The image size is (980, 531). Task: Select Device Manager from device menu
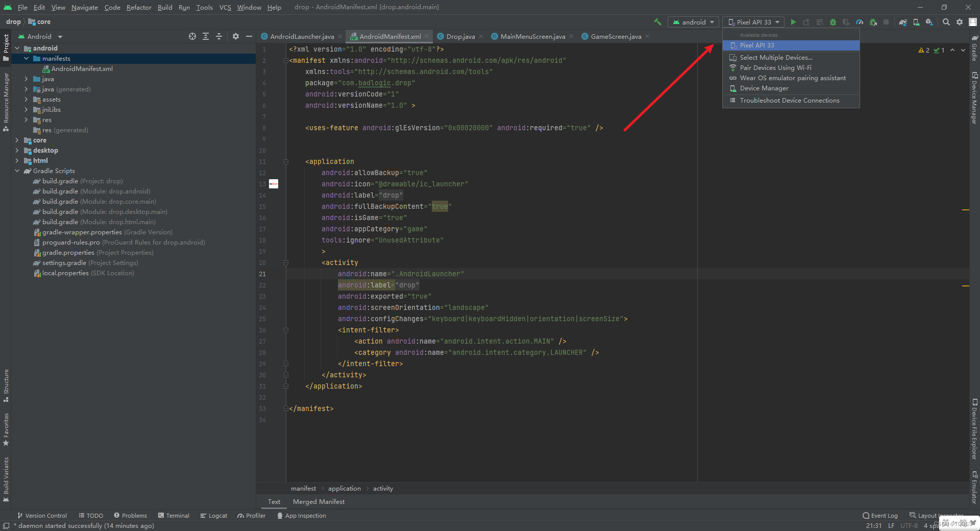764,88
